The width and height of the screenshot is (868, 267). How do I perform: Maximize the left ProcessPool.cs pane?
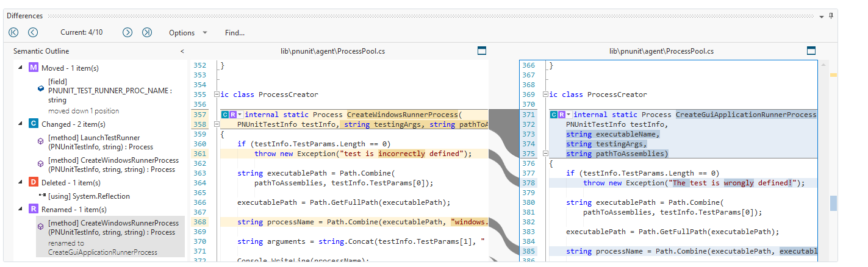481,51
